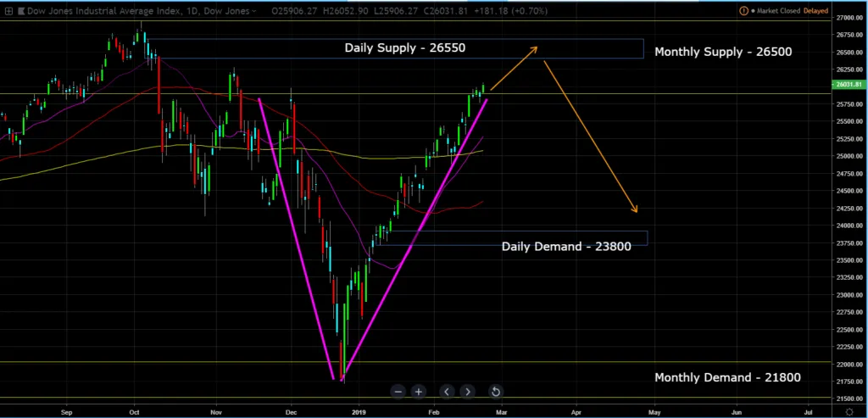The height and width of the screenshot is (418, 868).
Task: Reset the chart view with the circular arrow
Action: point(495,392)
